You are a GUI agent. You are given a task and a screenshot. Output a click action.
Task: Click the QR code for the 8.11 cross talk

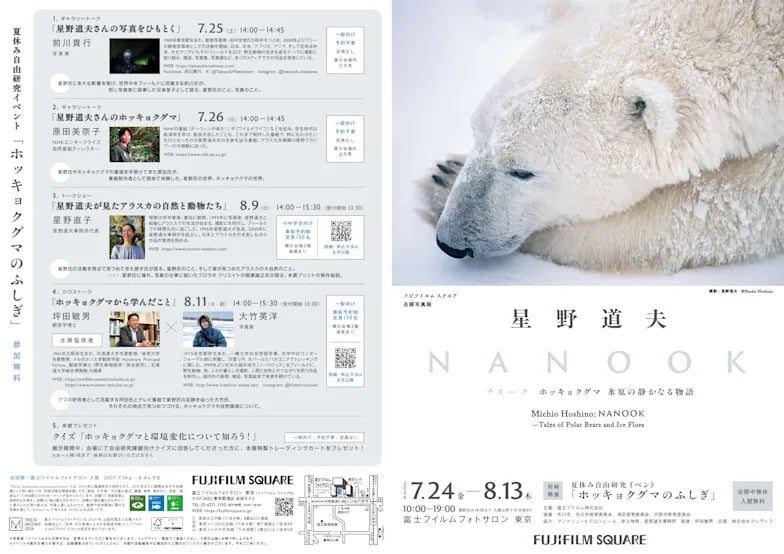(345, 358)
